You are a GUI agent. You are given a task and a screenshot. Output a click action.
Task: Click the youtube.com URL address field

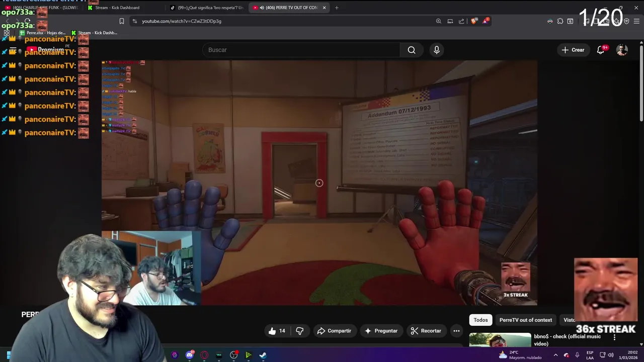(x=182, y=21)
